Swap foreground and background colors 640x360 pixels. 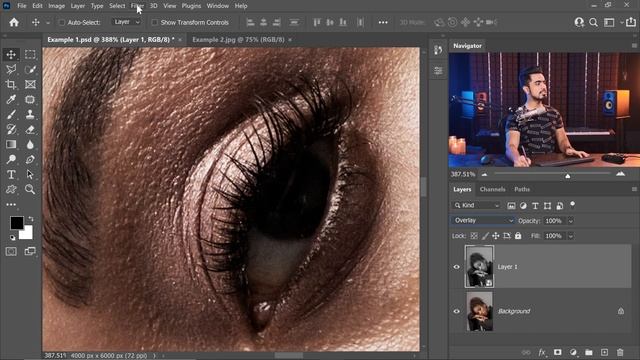click(x=31, y=219)
